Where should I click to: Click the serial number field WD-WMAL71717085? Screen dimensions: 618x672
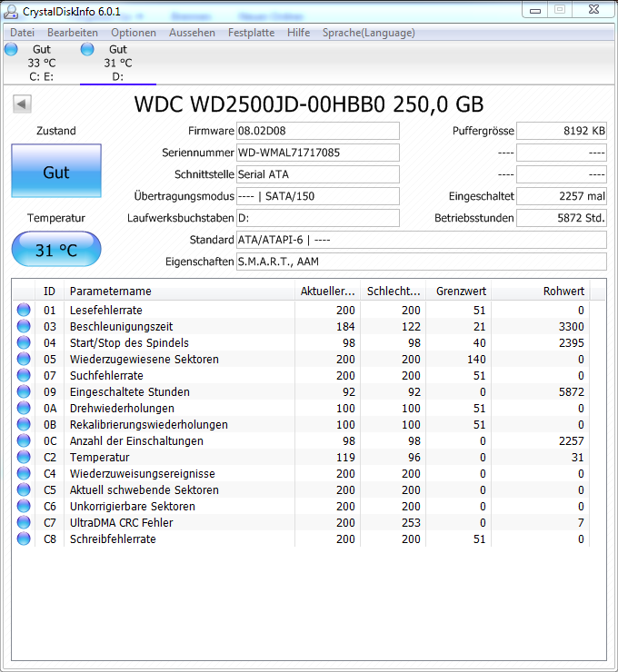318,153
